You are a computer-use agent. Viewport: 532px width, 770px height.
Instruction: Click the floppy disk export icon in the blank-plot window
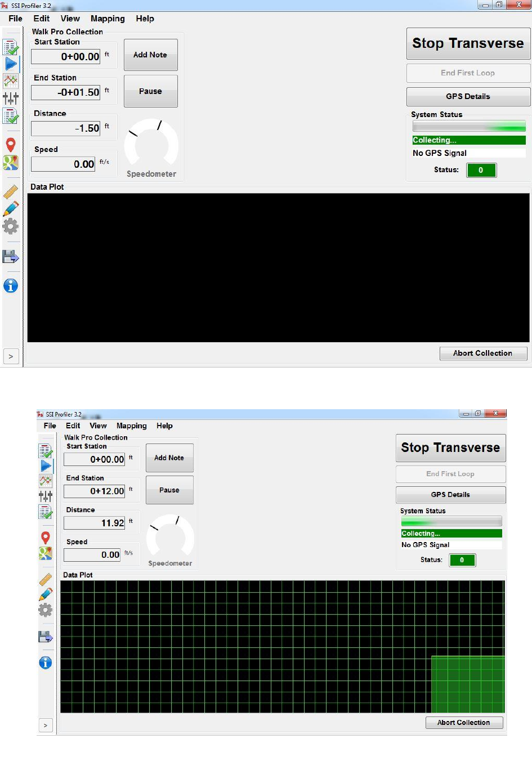point(11,257)
